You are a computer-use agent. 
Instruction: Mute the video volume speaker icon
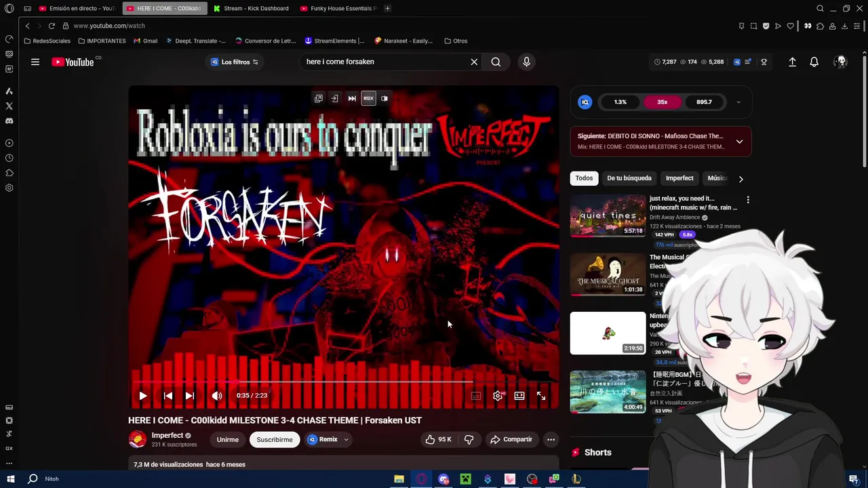(217, 396)
